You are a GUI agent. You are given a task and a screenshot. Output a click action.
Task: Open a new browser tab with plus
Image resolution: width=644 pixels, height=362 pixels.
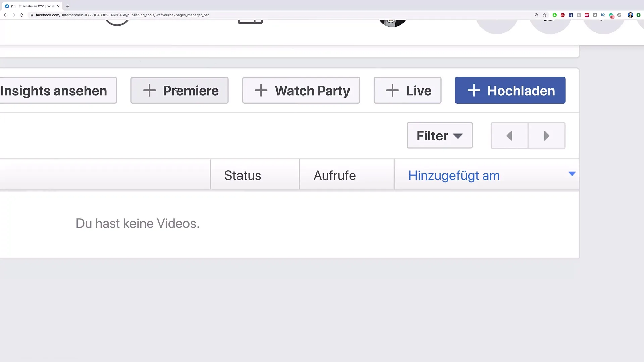click(x=68, y=6)
